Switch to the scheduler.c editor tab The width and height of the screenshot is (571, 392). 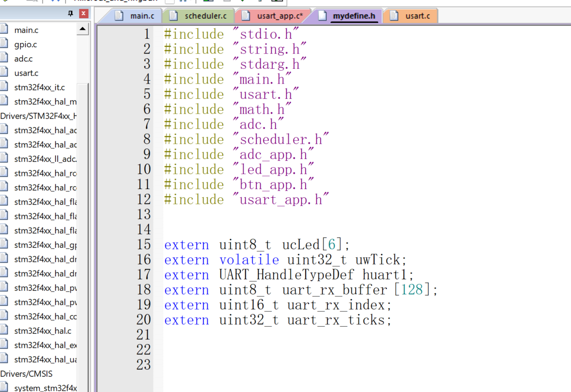pyautogui.click(x=199, y=16)
